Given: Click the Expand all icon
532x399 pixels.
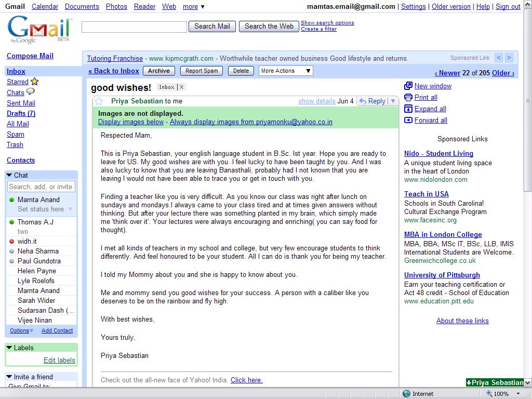Looking at the screenshot, I should tap(408, 109).
